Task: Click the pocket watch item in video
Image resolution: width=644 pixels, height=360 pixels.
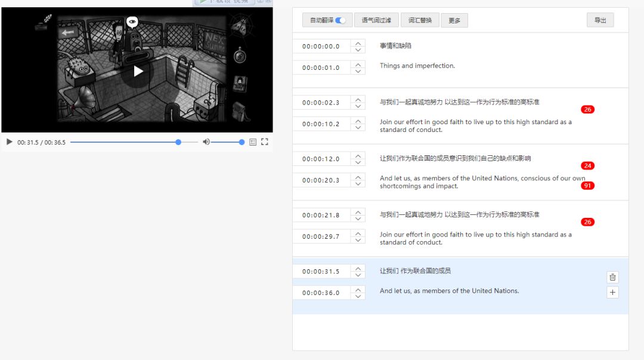Action: [x=240, y=55]
